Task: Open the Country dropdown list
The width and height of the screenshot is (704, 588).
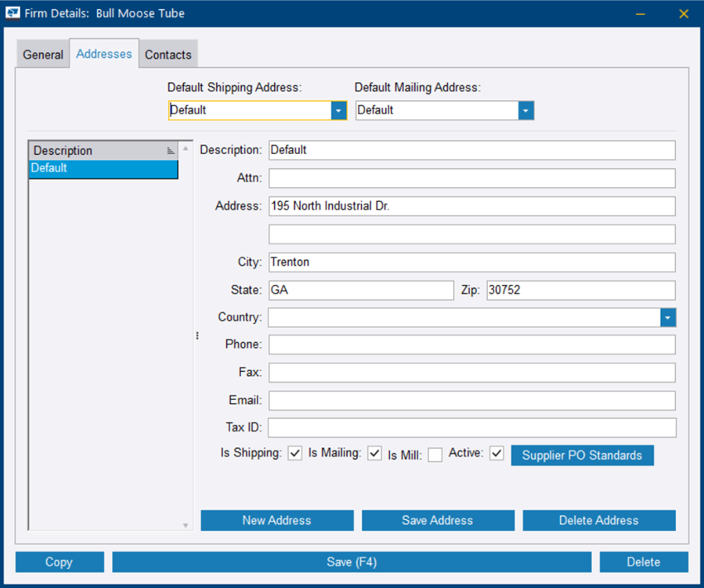Action: coord(668,317)
